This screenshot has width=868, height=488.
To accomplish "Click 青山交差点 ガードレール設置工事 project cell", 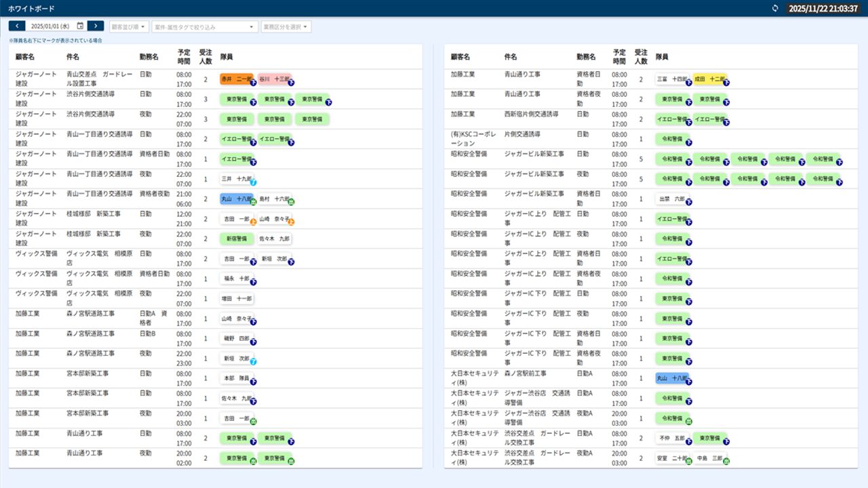I will coord(99,79).
